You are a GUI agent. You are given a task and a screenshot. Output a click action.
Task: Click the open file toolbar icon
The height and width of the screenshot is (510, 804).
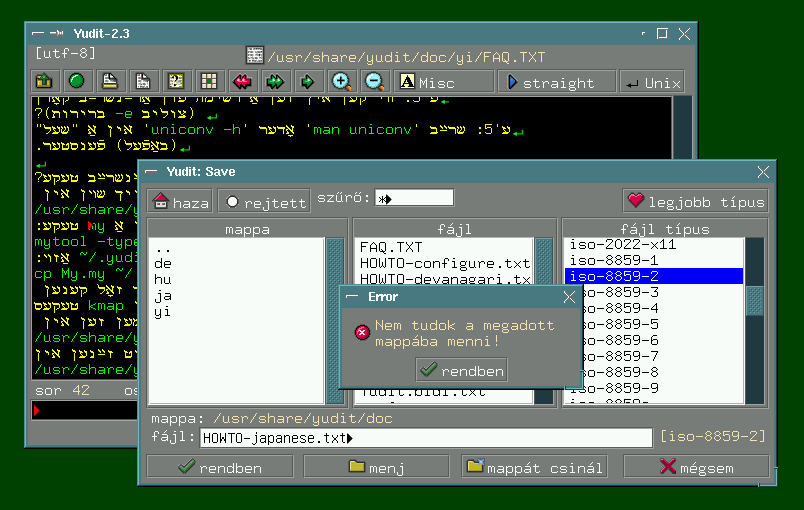tap(44, 82)
